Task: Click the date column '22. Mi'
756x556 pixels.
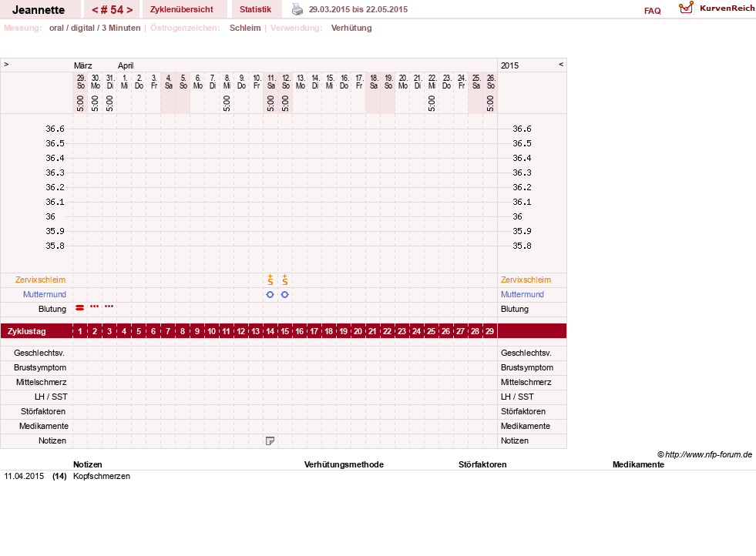Action: pos(432,82)
